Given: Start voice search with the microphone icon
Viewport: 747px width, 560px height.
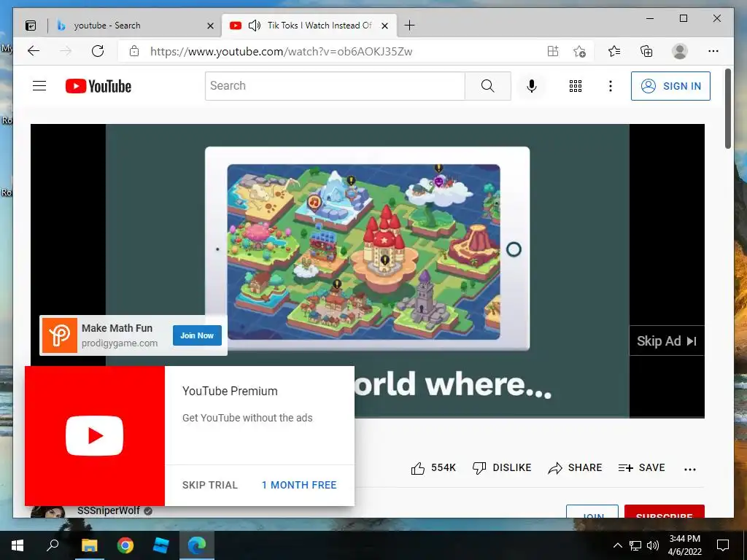Looking at the screenshot, I should (532, 86).
